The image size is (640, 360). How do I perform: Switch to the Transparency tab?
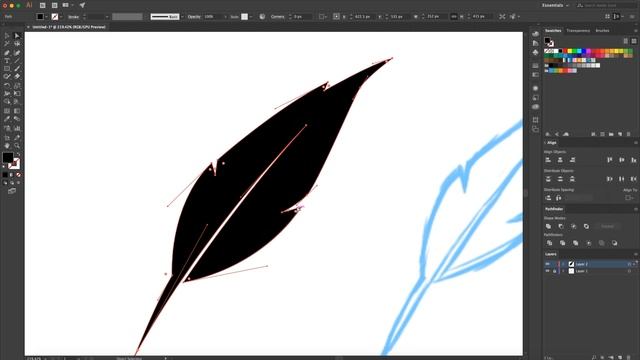pos(578,31)
